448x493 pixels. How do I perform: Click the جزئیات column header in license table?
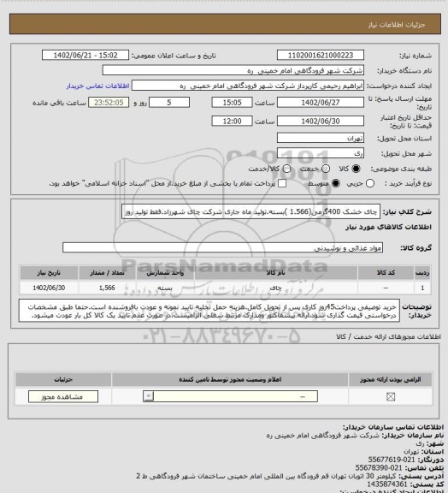tap(63, 380)
